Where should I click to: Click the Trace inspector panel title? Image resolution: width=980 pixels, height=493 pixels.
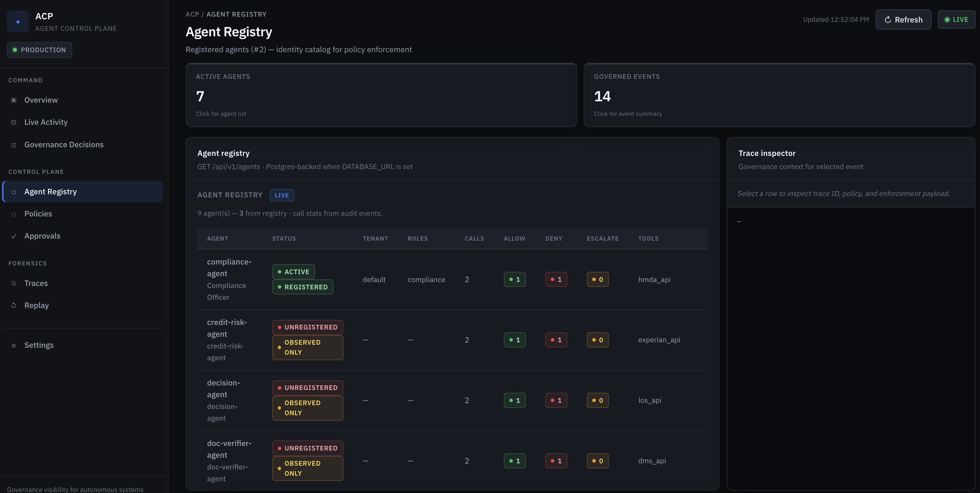click(766, 154)
